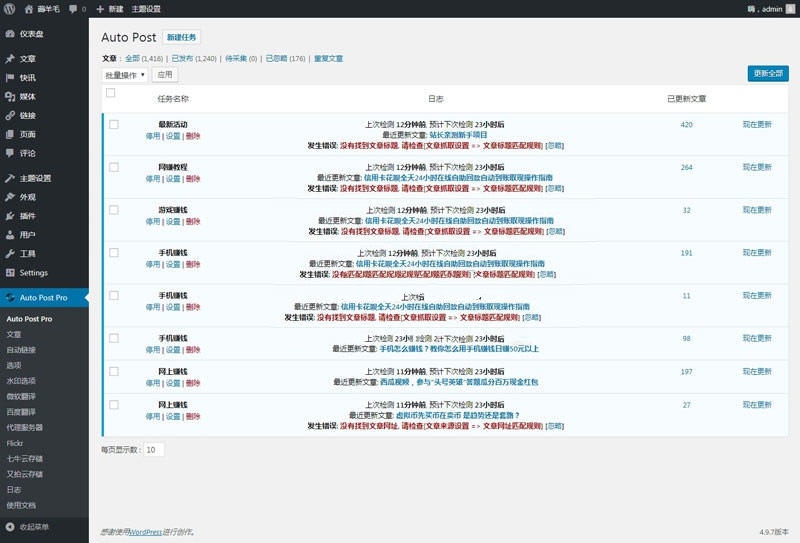Click the 每页显示数 input field
This screenshot has width=800, height=543.
pyautogui.click(x=153, y=450)
